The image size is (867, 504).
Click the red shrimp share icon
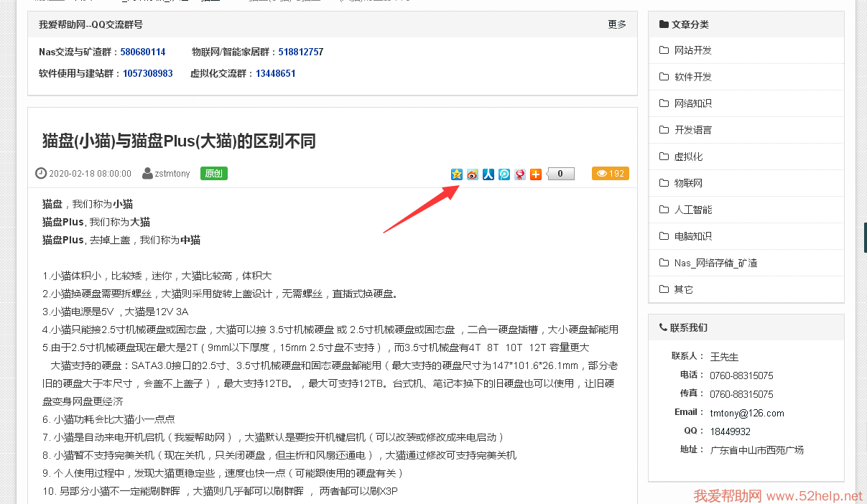coord(520,174)
